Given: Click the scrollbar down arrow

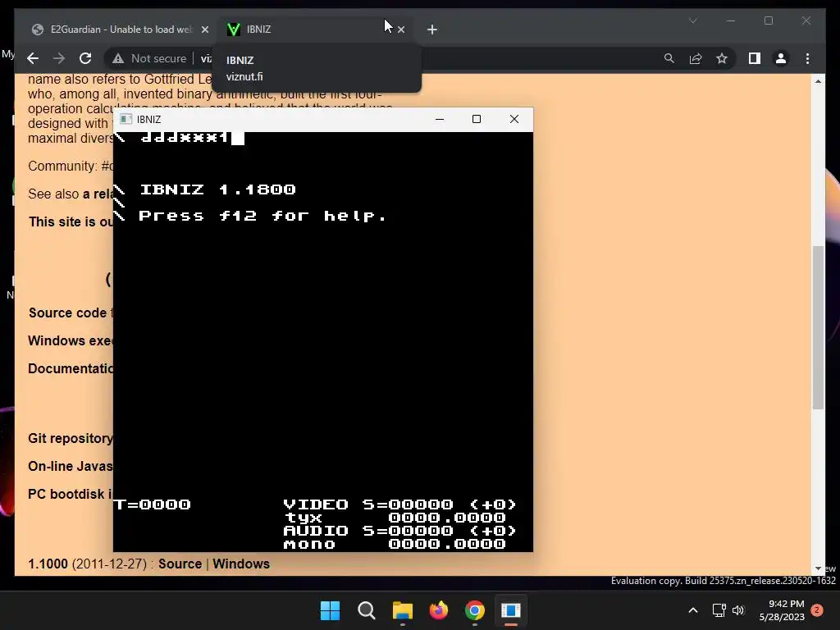Looking at the screenshot, I should click(x=818, y=568).
